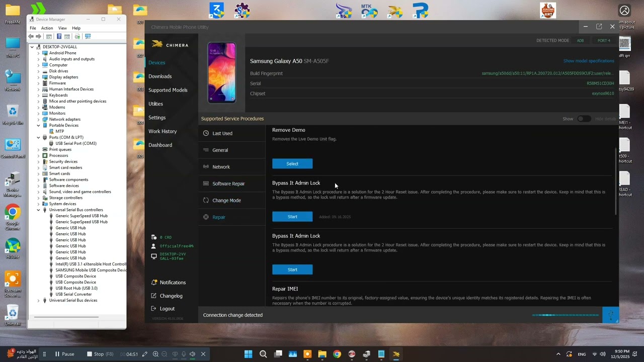Toggle the microphone in recorder toolbar
The width and height of the screenshot is (644, 362).
[x=184, y=354]
